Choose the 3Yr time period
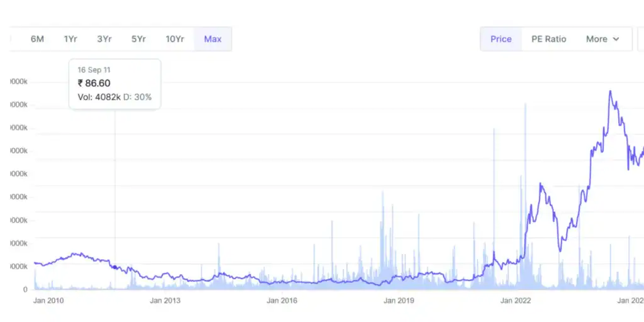This screenshot has width=644, height=322. pos(104,39)
